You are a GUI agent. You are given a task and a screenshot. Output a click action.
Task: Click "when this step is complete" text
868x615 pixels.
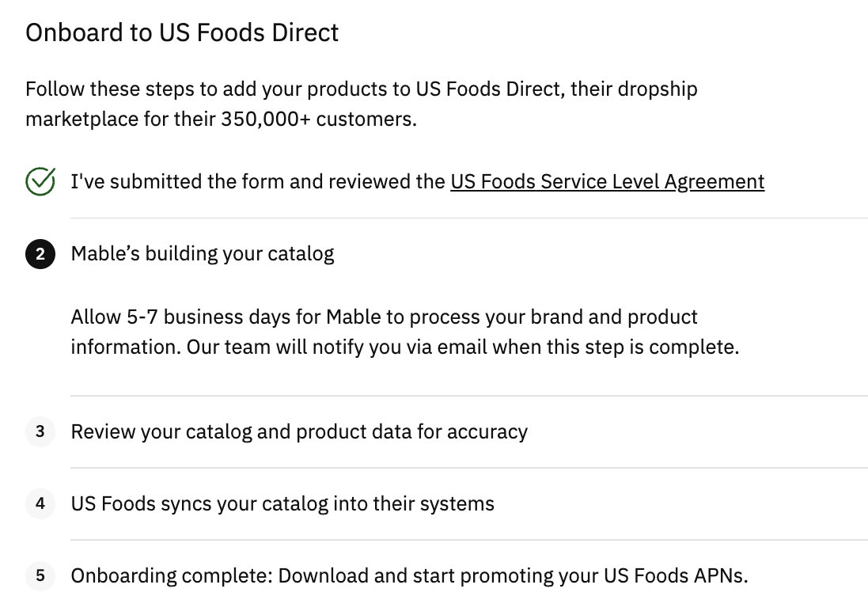point(615,347)
